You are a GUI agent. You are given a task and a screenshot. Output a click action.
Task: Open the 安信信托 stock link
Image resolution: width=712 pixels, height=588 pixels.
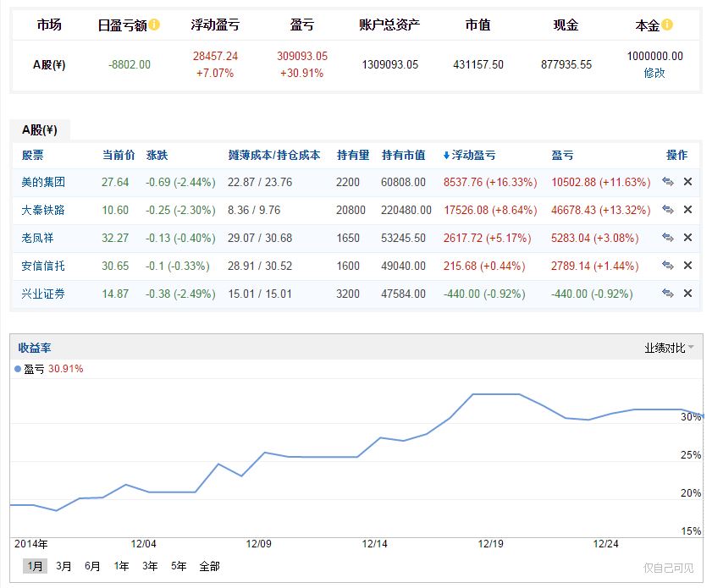(x=43, y=266)
